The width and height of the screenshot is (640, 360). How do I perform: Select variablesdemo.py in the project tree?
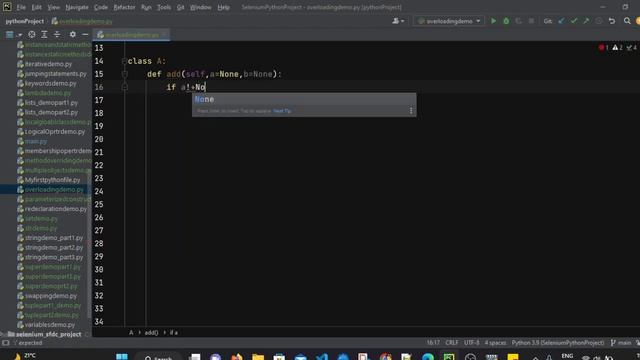[x=50, y=325]
